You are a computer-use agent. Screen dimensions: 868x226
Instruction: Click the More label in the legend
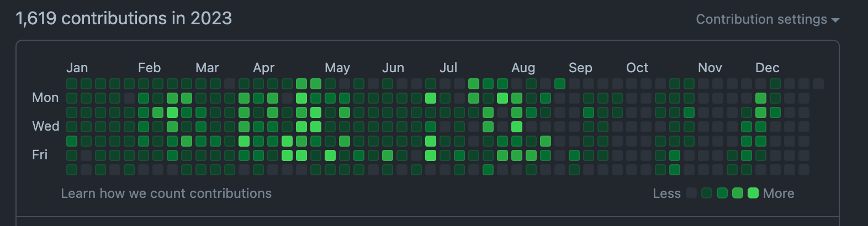point(779,193)
